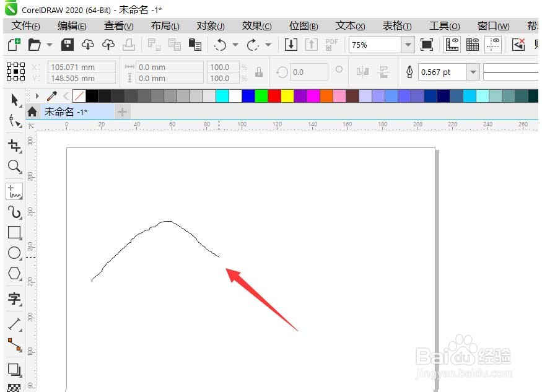The width and height of the screenshot is (542, 392).
Task: Open the outline width 0.567 pt dropdown
Action: (x=471, y=72)
